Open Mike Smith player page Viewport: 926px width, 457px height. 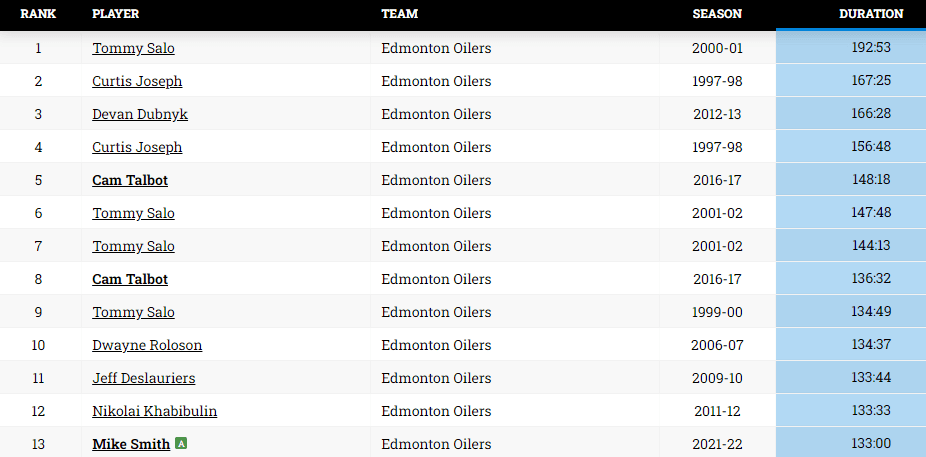(x=131, y=444)
